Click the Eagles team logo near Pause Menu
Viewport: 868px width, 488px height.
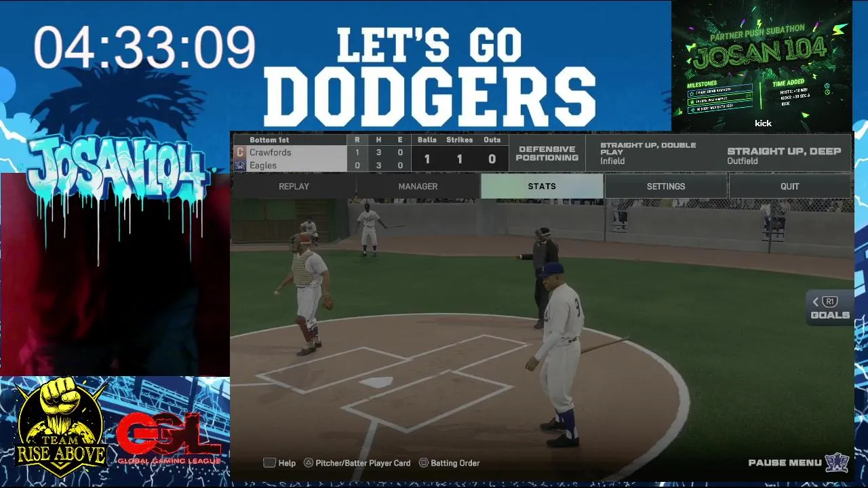(x=837, y=462)
